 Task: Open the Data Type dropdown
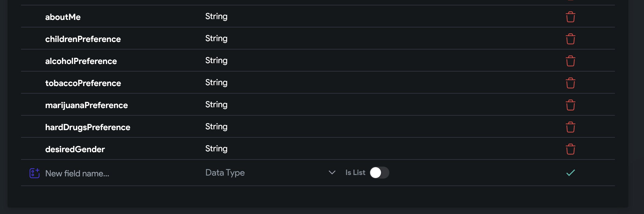[267, 173]
